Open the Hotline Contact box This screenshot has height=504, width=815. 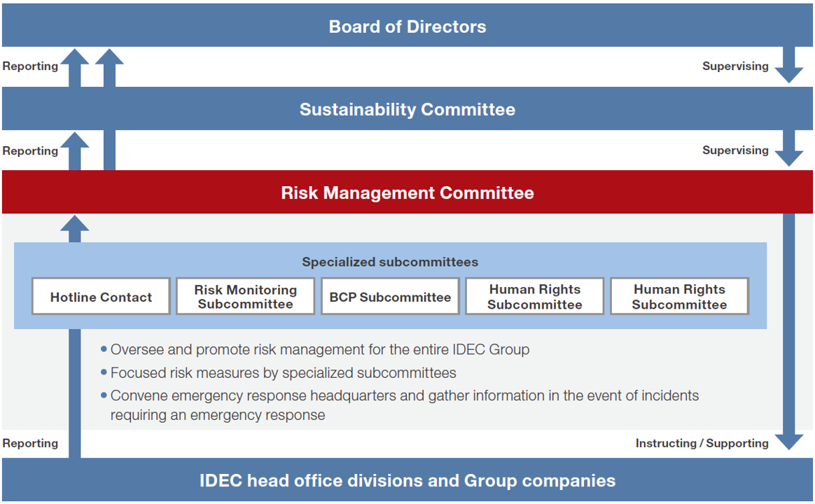(x=101, y=297)
